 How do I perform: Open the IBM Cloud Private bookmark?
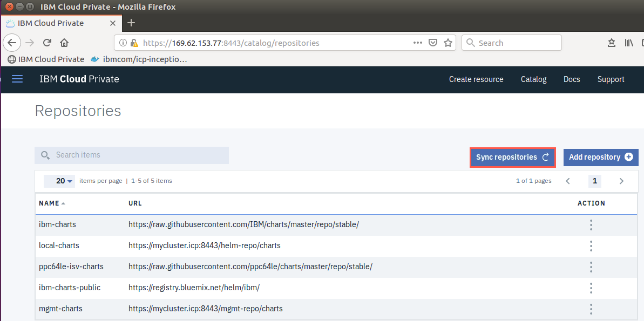coord(46,59)
